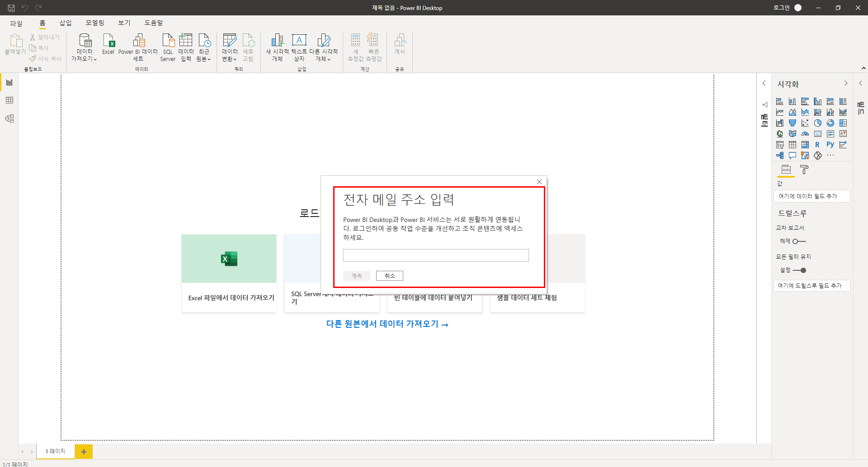Select the card (123) visual

pyautogui.click(x=818, y=134)
